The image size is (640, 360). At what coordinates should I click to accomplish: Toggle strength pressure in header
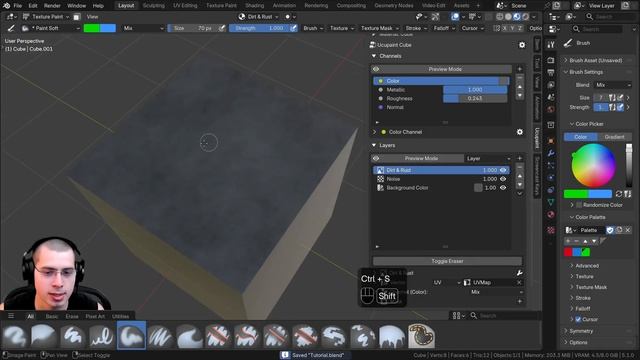click(x=293, y=28)
